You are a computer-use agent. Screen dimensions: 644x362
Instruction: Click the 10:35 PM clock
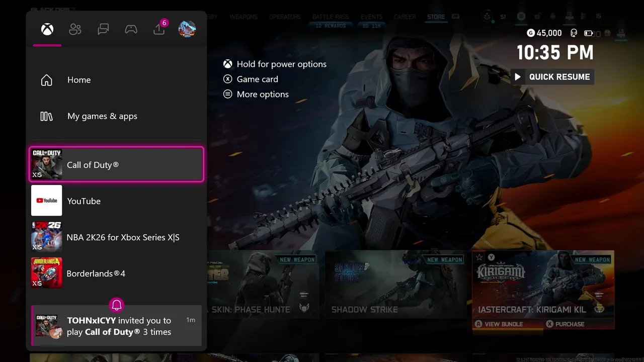pyautogui.click(x=555, y=52)
